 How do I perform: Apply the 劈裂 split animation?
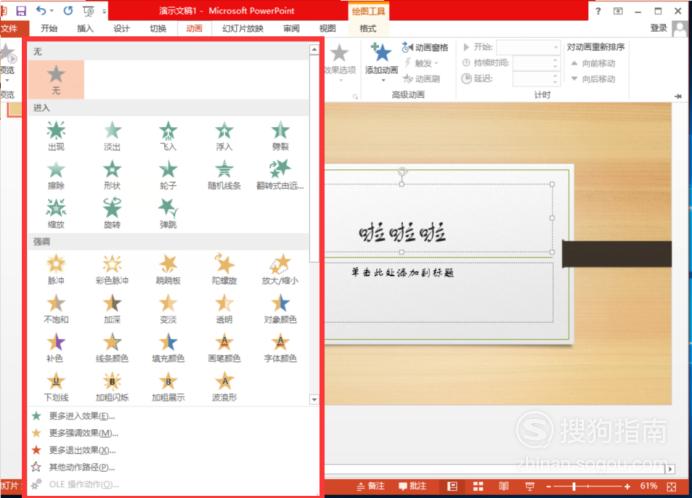tap(280, 136)
